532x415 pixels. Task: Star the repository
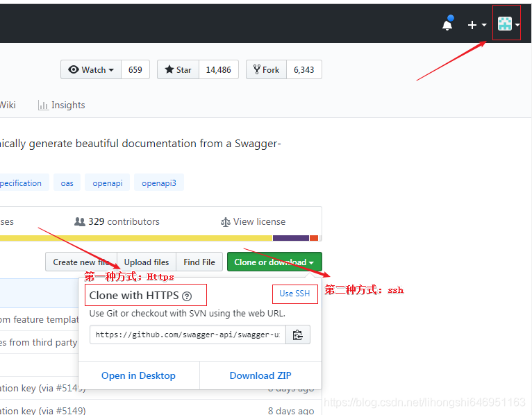coord(178,69)
